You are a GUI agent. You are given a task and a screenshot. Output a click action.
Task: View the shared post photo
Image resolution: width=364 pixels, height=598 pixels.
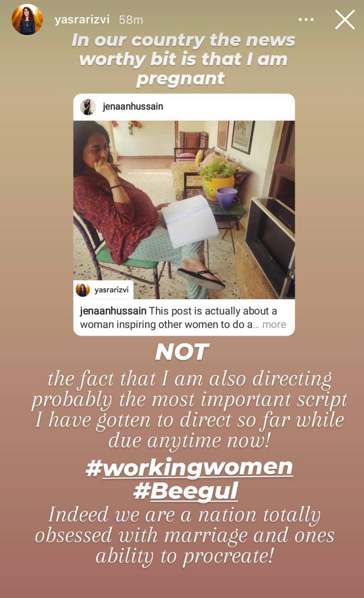pyautogui.click(x=184, y=210)
